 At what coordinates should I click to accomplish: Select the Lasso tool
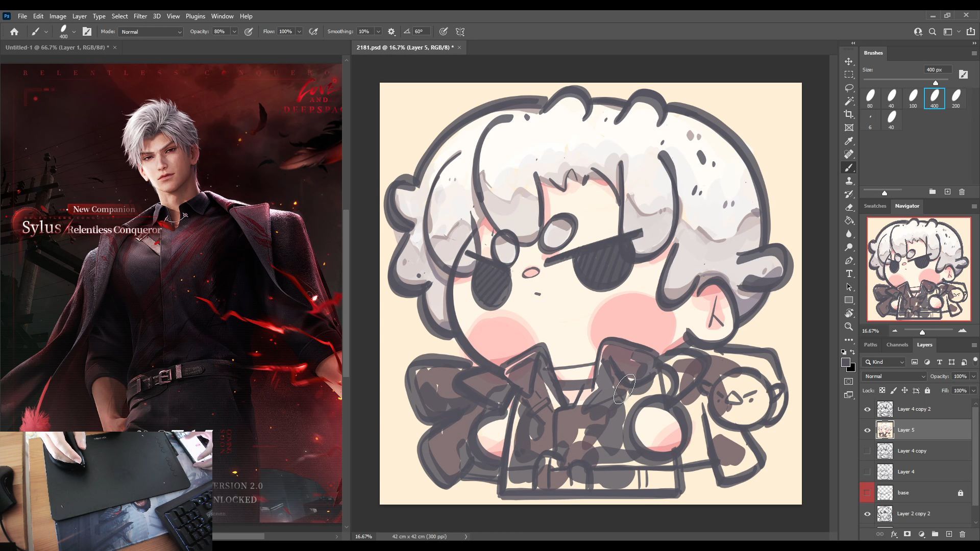click(849, 88)
